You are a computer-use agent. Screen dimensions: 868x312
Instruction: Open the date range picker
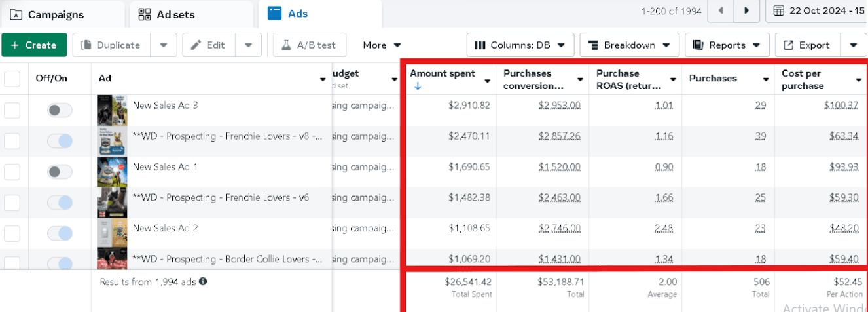click(817, 11)
